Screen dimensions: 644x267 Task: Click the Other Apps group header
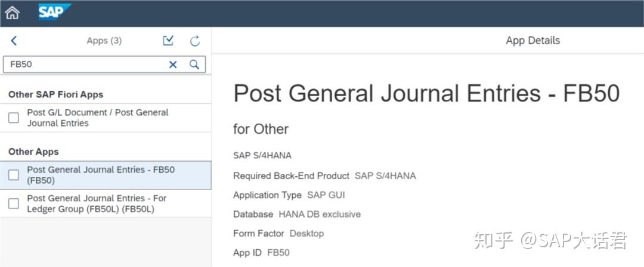[x=33, y=152]
